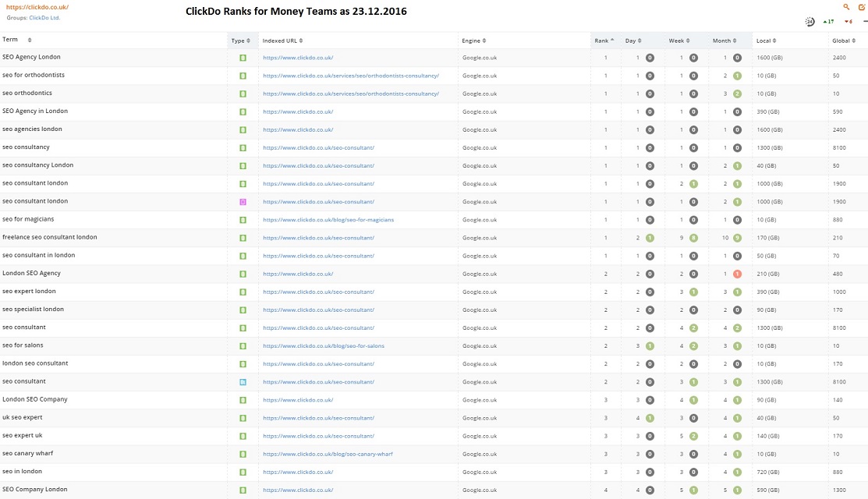Viewport: 868px width, 499px height.
Task: Sort table by Term column
Action: coord(17,40)
